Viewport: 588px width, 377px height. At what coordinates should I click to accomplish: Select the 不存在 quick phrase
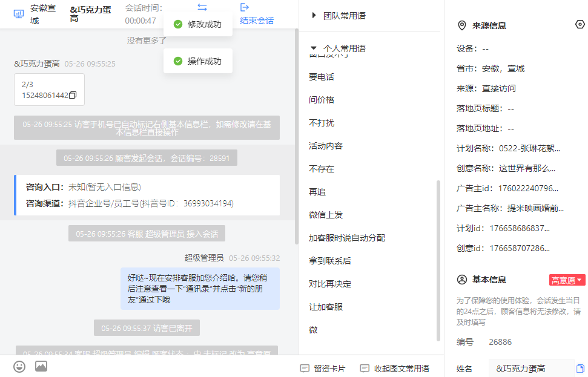[322, 169]
